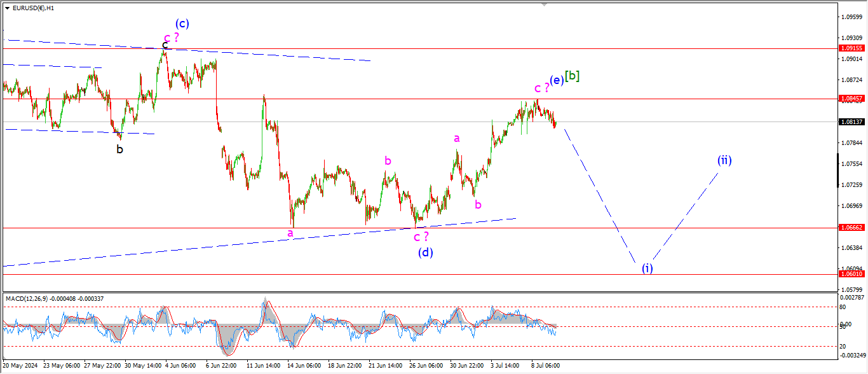Select the red 1.06662 price level tag

click(851, 227)
